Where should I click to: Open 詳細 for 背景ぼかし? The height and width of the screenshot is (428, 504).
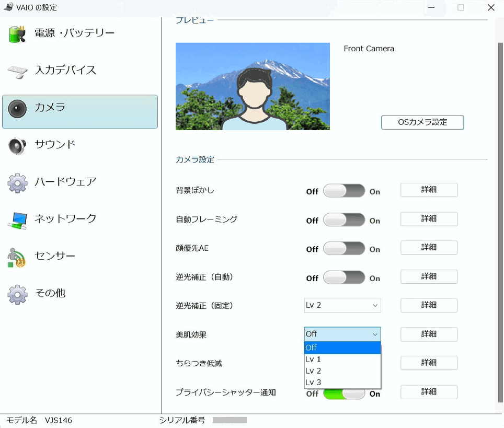[429, 190]
